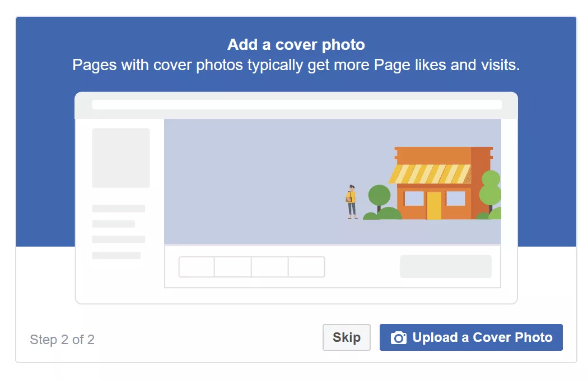Click the subtitle about Page likes and visits
This screenshot has width=588, height=380.
[x=296, y=65]
